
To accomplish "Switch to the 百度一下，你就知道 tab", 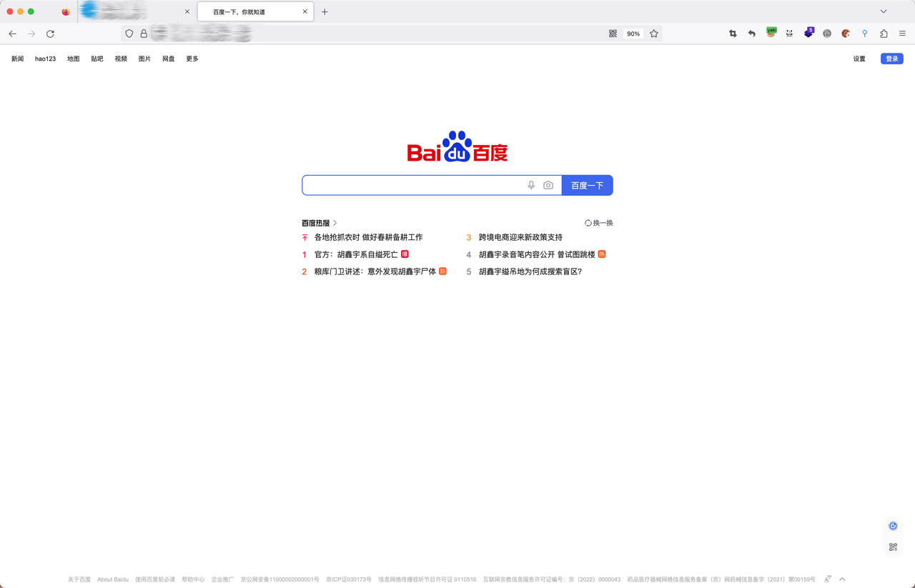I will (255, 12).
